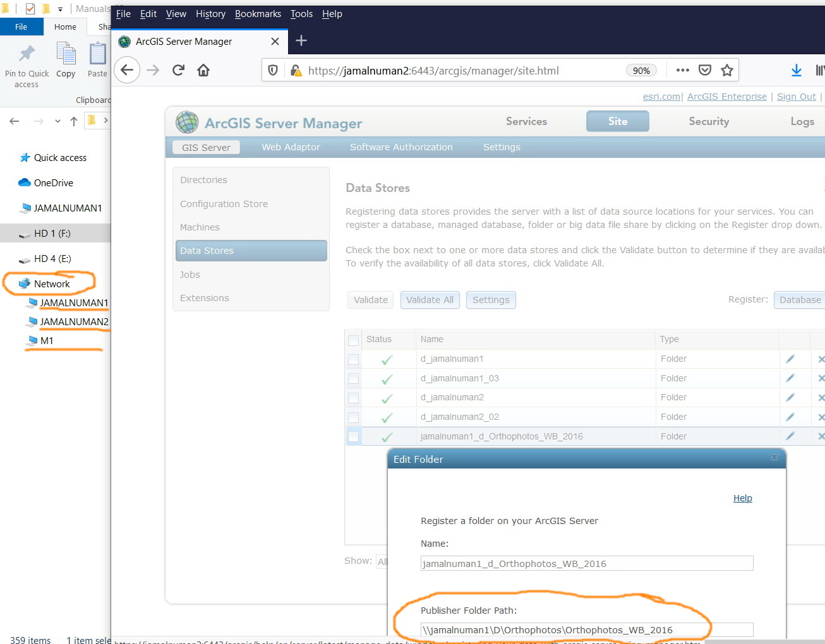
Task: Close the ArcGIS Server Manager tab
Action: pos(275,41)
